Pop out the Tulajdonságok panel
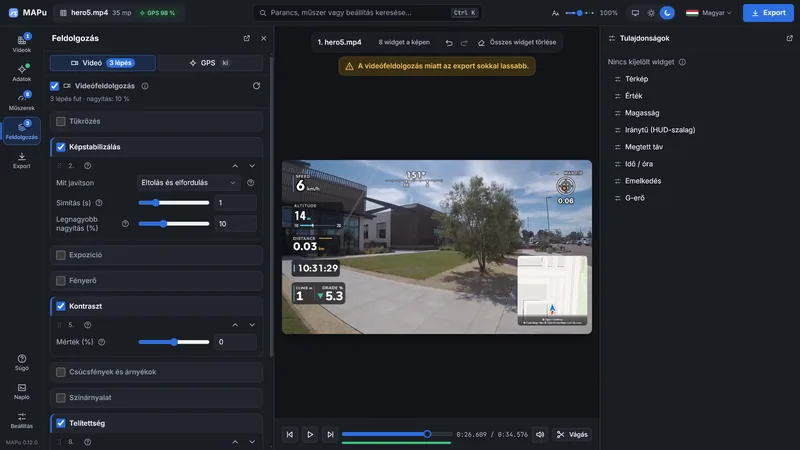 (x=789, y=38)
